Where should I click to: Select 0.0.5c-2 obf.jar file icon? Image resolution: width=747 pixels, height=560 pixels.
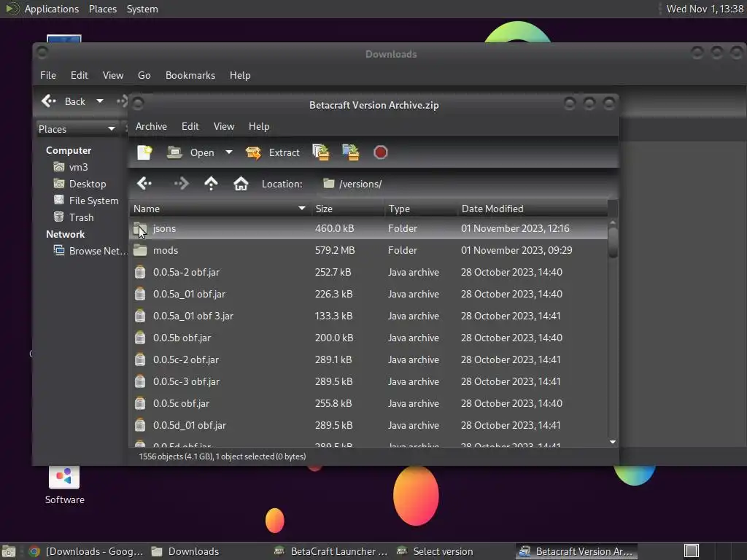[140, 360]
